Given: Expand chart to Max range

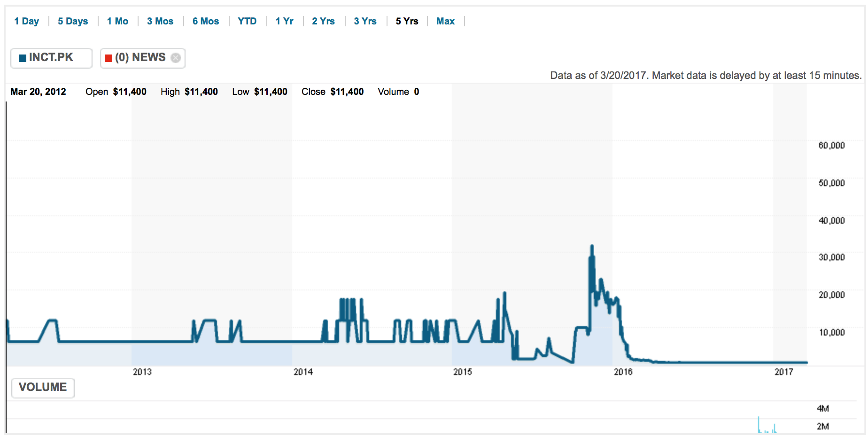Looking at the screenshot, I should tap(445, 21).
